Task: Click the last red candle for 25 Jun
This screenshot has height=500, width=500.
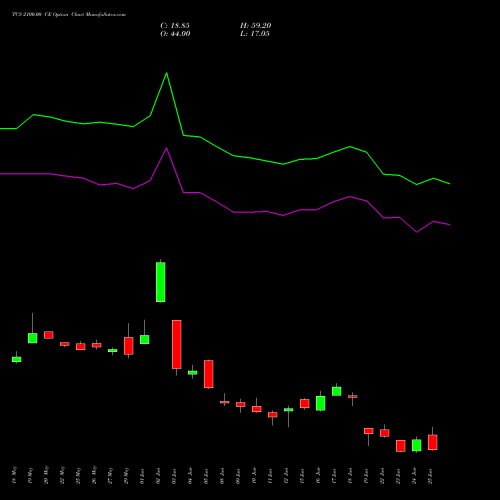Action: coord(433,442)
